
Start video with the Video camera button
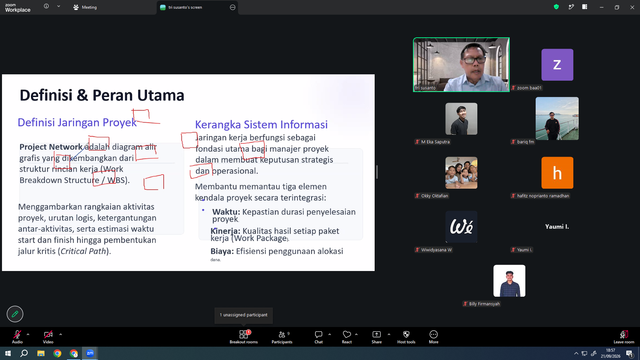pos(48,336)
